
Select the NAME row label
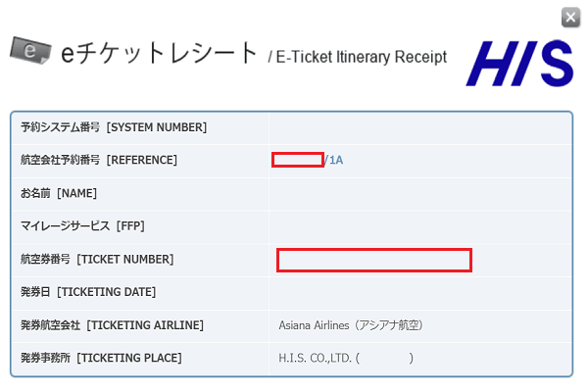click(59, 193)
